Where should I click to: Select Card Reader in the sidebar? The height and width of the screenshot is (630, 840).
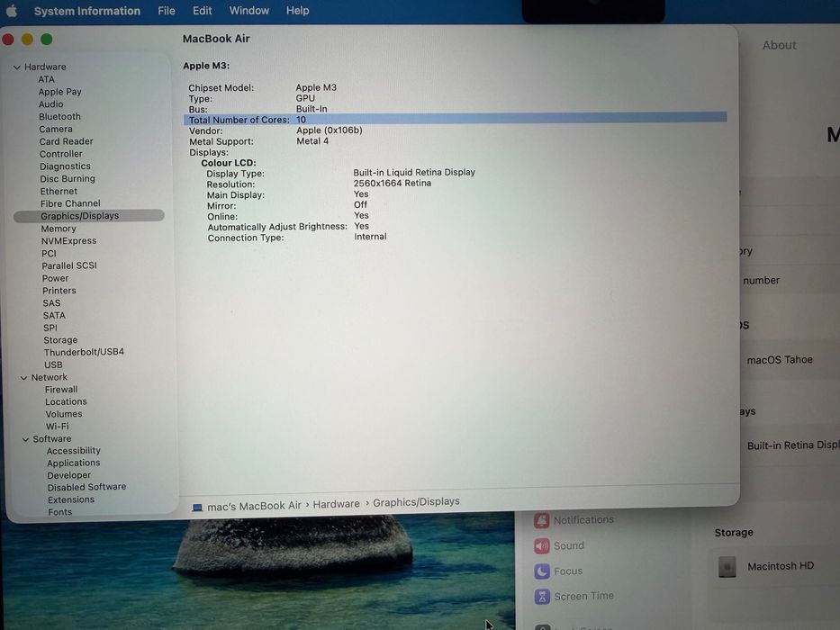click(66, 141)
